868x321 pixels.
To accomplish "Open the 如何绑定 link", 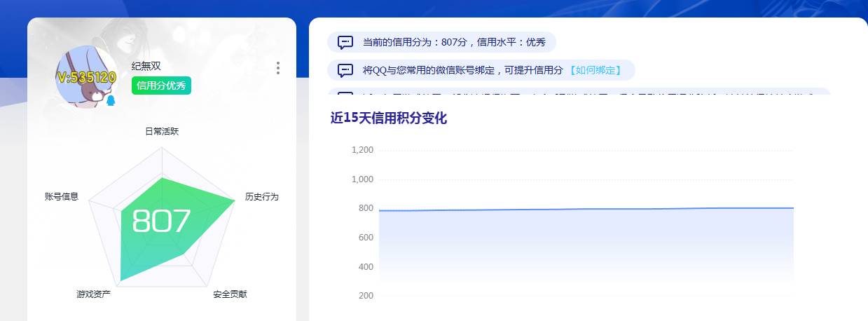I will [x=594, y=70].
